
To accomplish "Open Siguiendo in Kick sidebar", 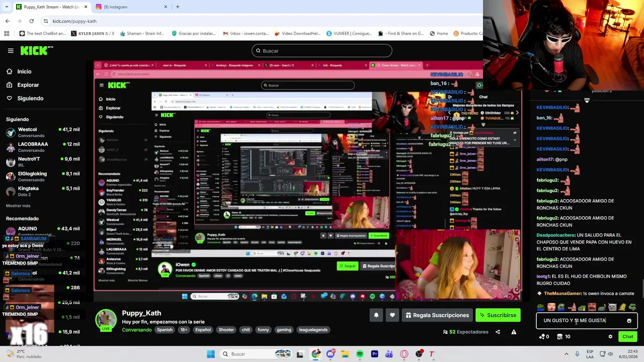I will pyautogui.click(x=30, y=98).
